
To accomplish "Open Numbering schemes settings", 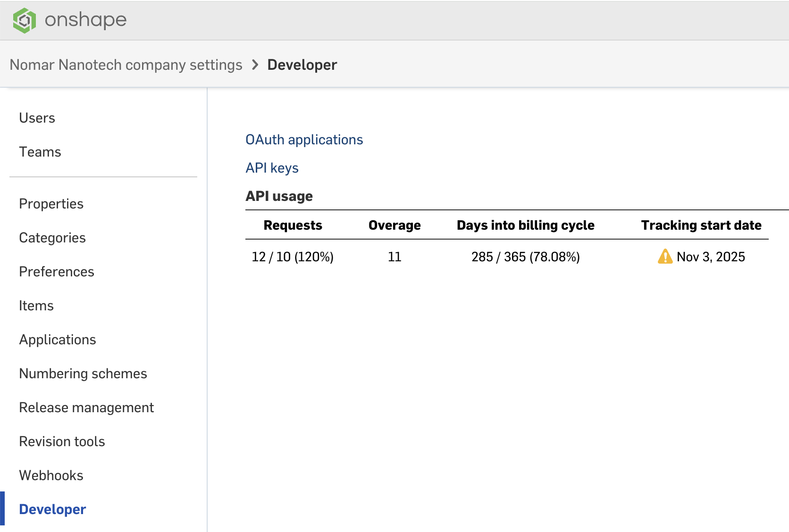I will click(83, 374).
